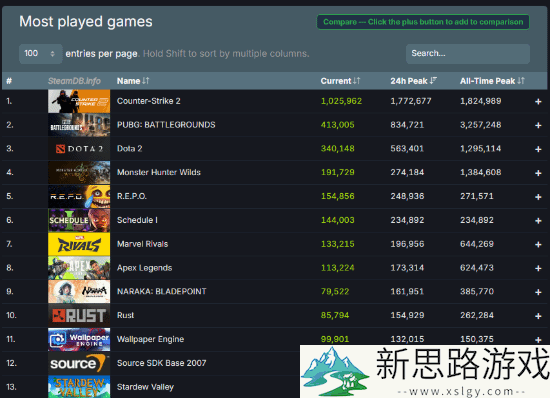This screenshot has width=550, height=398.
Task: Focus the Search input field
Action: click(x=468, y=54)
